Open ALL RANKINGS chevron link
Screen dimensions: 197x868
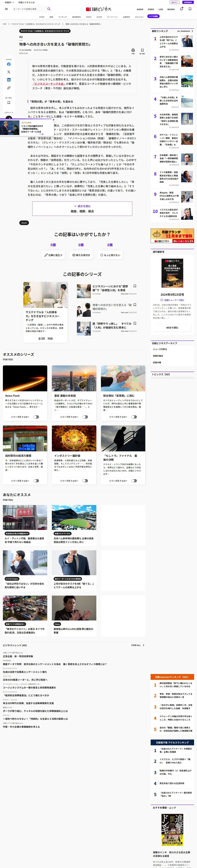185,31
